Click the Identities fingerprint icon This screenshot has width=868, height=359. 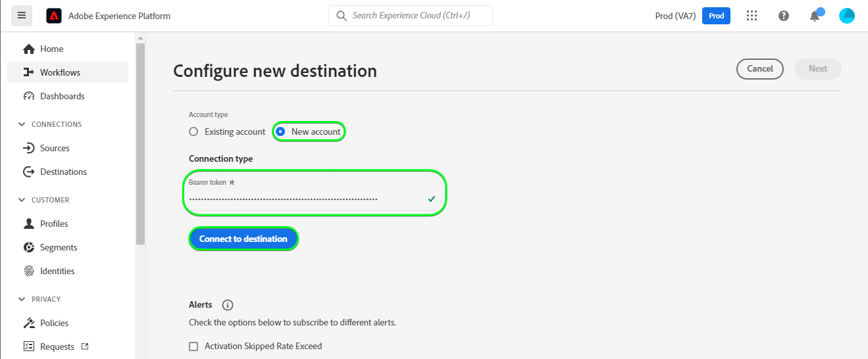point(28,271)
